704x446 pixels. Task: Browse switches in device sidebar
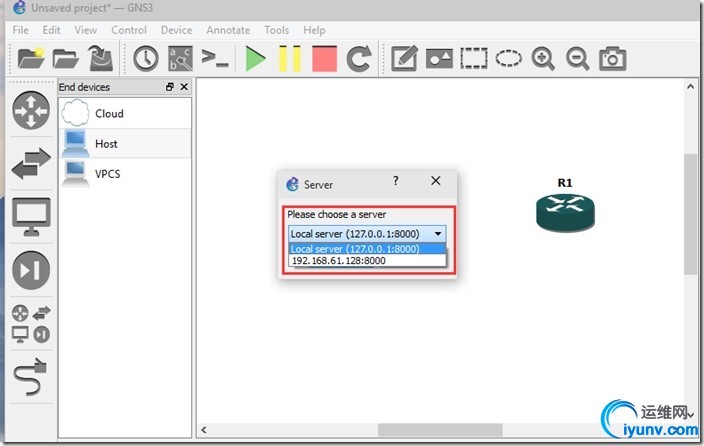tap(31, 163)
